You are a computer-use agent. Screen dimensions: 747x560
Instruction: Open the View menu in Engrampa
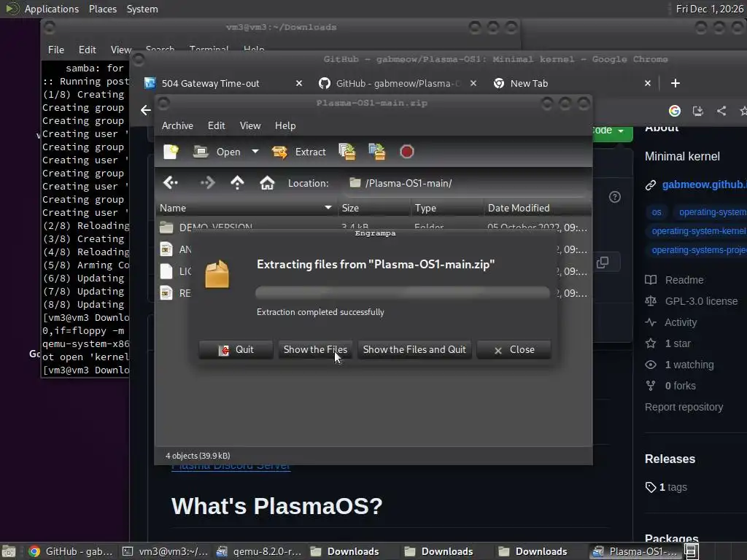click(250, 125)
